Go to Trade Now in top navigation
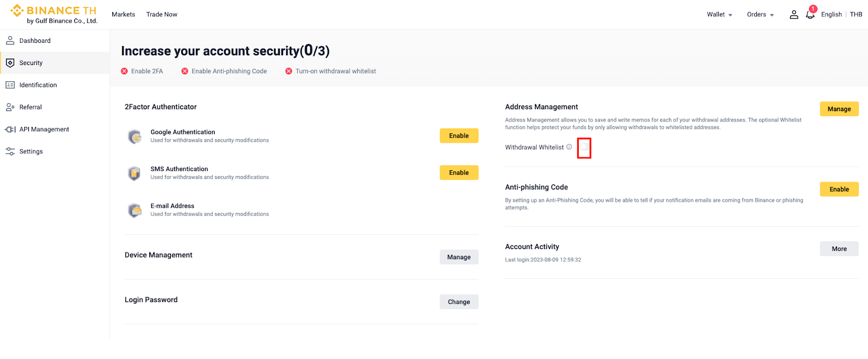This screenshot has width=868, height=359. point(162,15)
